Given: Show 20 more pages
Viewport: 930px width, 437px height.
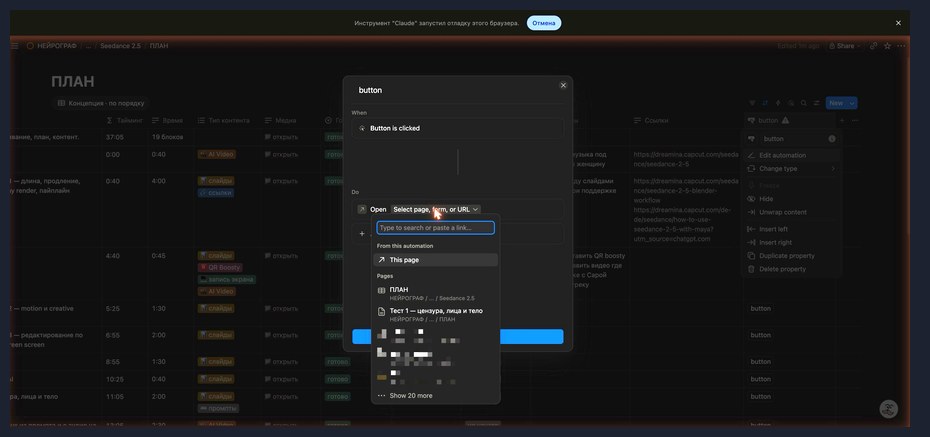Looking at the screenshot, I should 435,395.
